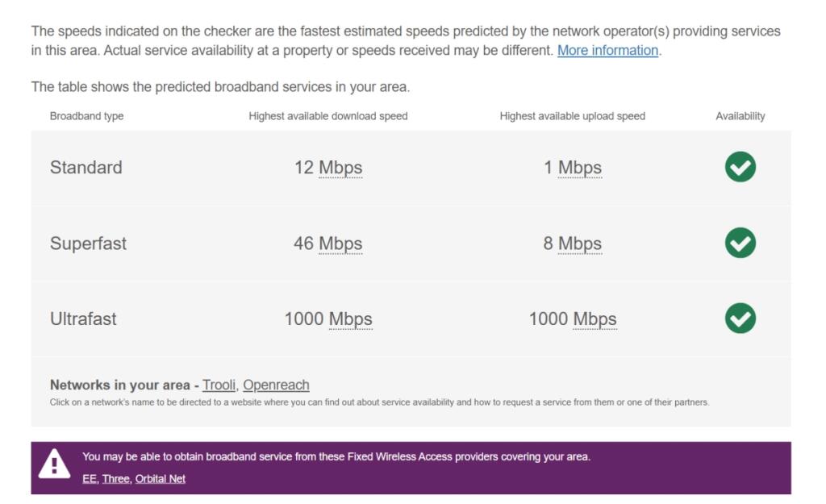This screenshot has width=826, height=504.
Task: Select the Ultrafast broadband type label
Action: click(x=83, y=319)
